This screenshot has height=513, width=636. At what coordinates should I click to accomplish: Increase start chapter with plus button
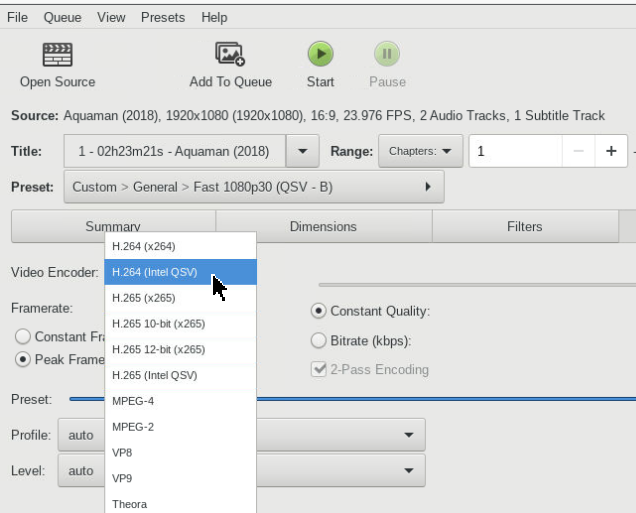click(611, 151)
